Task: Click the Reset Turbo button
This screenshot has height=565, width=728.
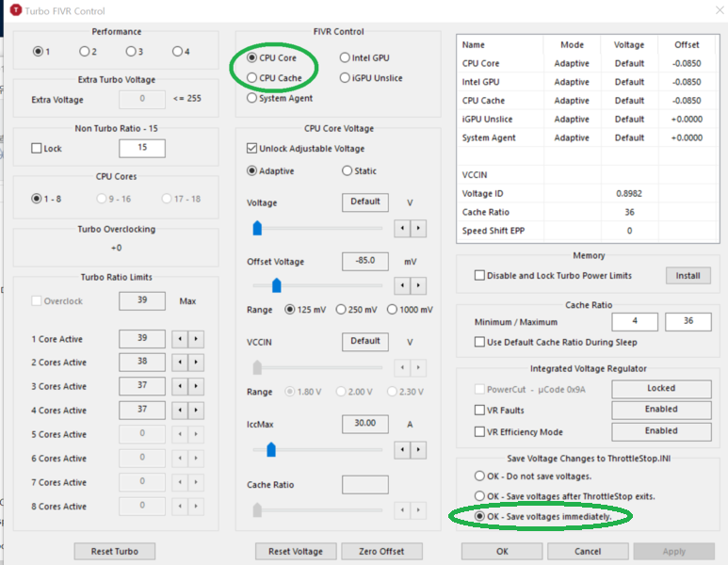Action: point(115,552)
